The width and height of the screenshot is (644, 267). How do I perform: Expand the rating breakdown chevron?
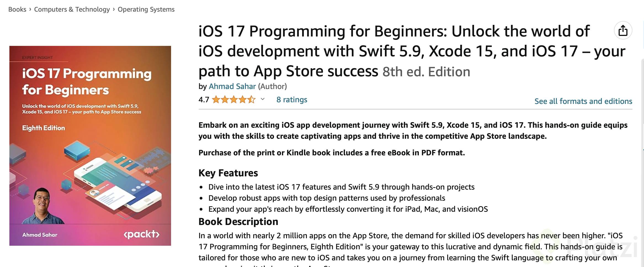[x=263, y=99]
